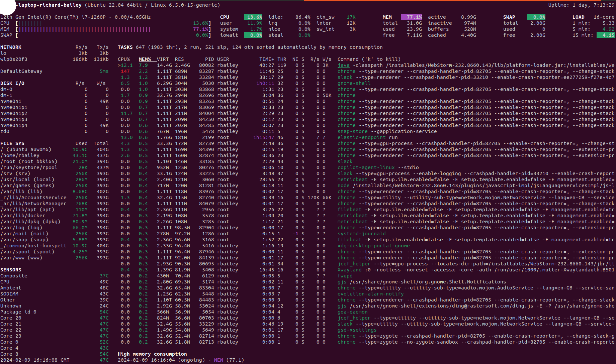The image size is (616, 364).
Task: Click the SWAP usage bar at top
Action: click(113, 35)
